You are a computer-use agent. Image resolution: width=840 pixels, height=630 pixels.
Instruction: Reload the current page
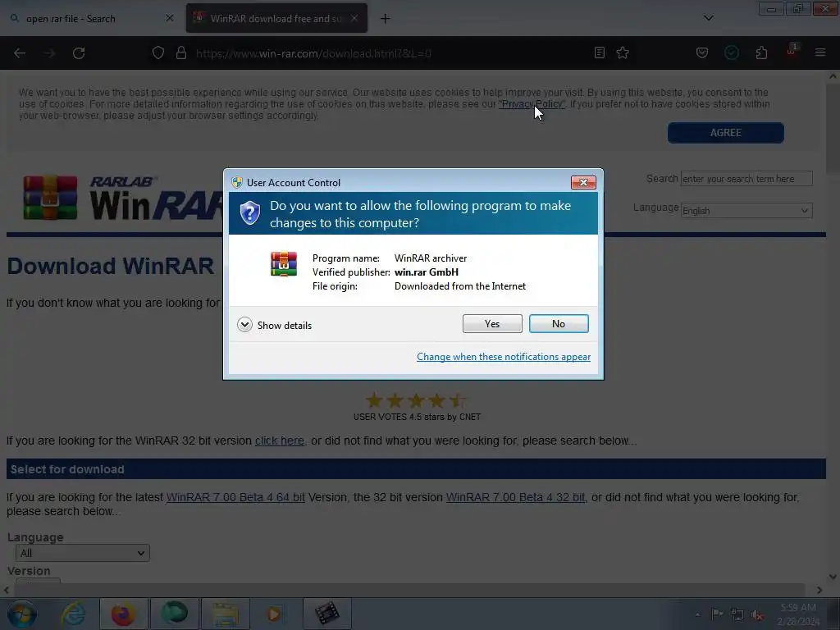79,53
